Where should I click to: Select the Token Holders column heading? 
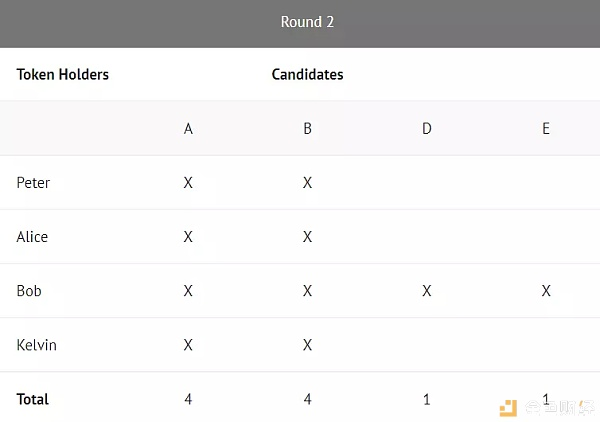[63, 74]
